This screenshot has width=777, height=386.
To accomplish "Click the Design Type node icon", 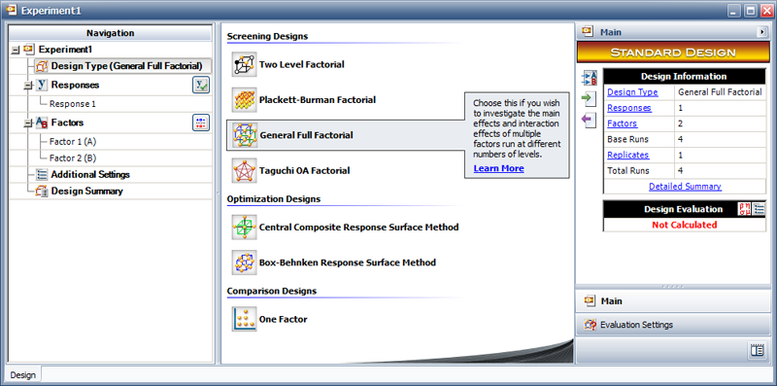I will [42, 66].
